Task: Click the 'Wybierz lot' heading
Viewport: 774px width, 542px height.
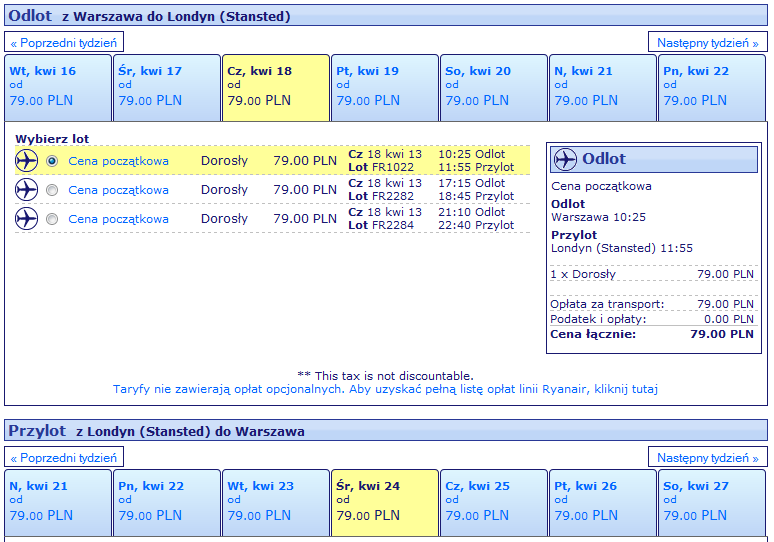Action: (52, 139)
